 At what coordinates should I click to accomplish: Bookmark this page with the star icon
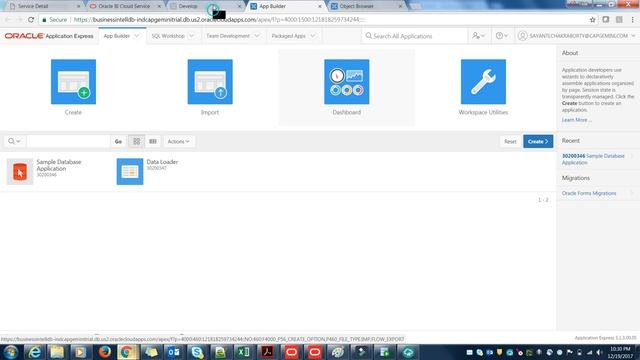pyautogui.click(x=592, y=20)
